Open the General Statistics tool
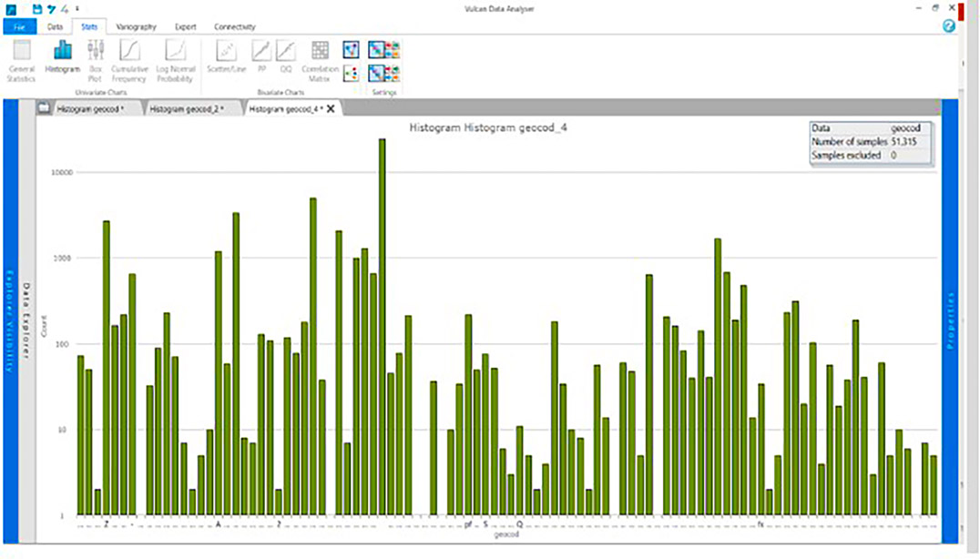 (x=21, y=60)
